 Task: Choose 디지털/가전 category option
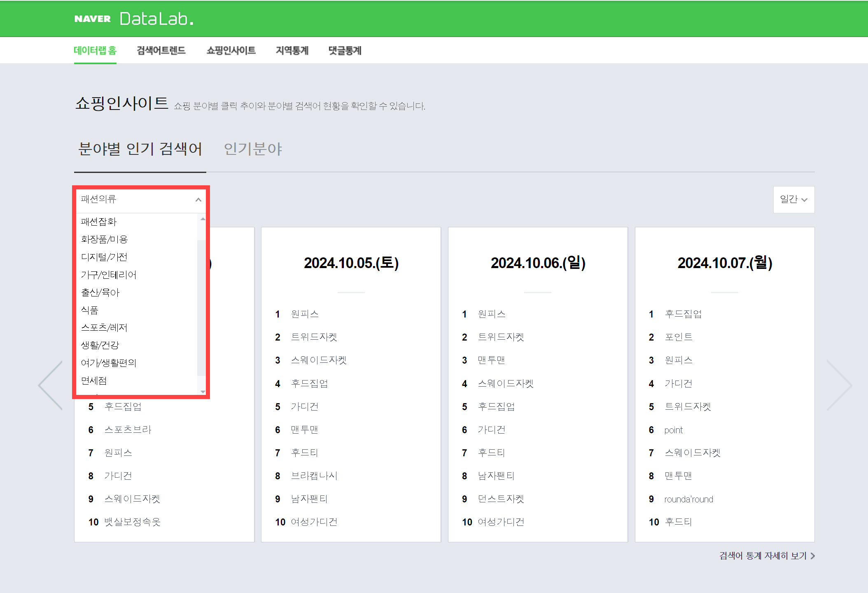point(104,257)
